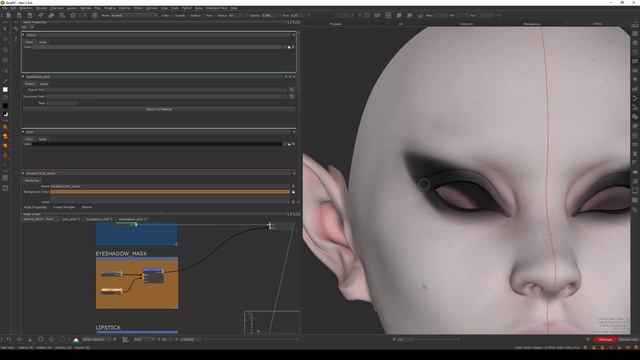Image resolution: width=640 pixels, height=360 pixels.
Task: Select the arrow Select tool in left toolbox
Action: click(5, 29)
